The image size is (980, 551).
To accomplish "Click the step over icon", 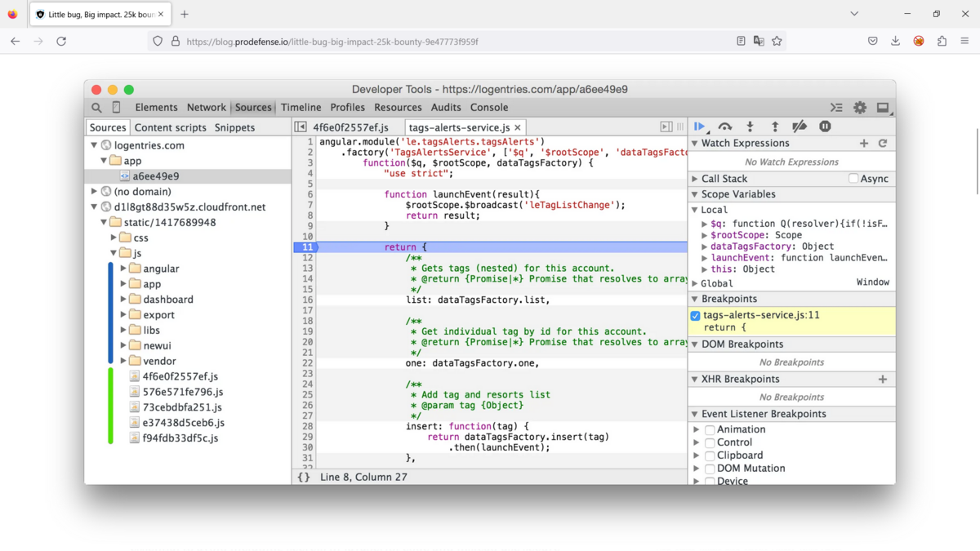I will pyautogui.click(x=725, y=127).
